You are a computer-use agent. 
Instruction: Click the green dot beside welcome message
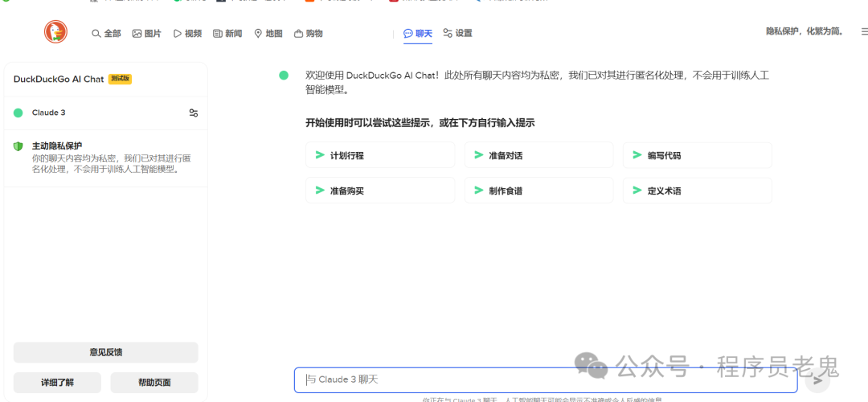click(x=284, y=76)
